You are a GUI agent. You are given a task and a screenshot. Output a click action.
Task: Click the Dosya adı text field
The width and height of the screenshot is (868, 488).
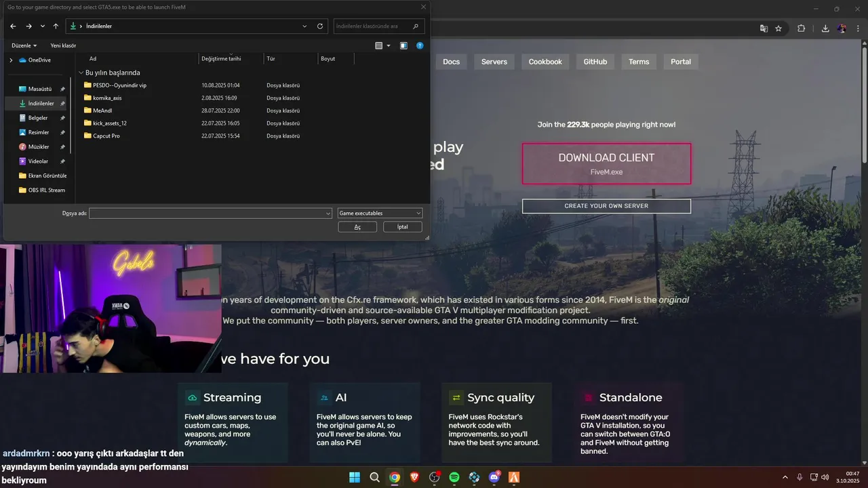(207, 213)
